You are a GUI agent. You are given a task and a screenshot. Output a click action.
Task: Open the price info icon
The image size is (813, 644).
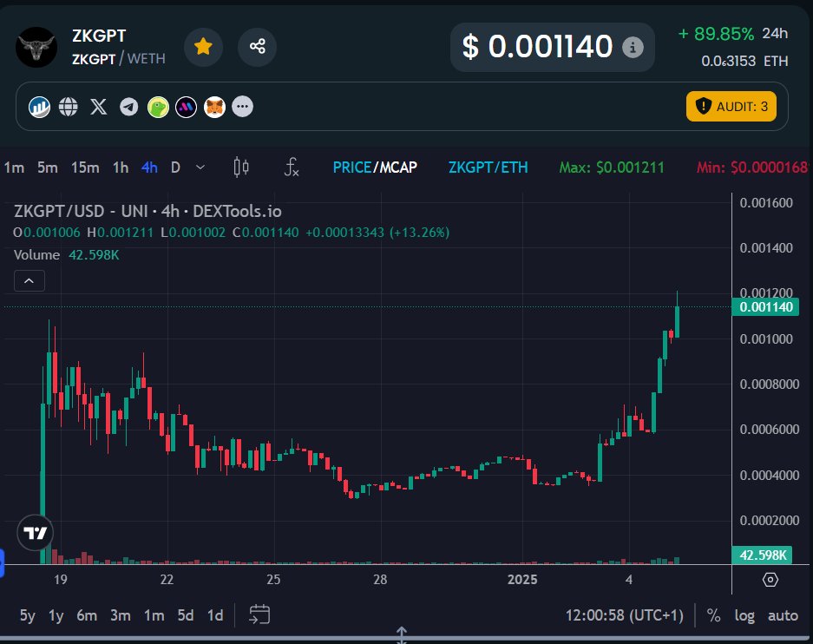[x=633, y=48]
